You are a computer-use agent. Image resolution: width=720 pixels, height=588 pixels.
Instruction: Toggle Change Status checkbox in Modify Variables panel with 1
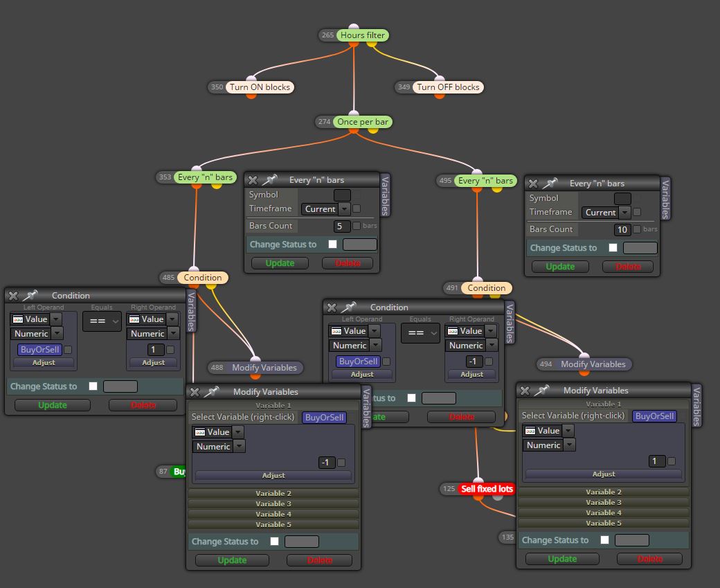pos(605,540)
